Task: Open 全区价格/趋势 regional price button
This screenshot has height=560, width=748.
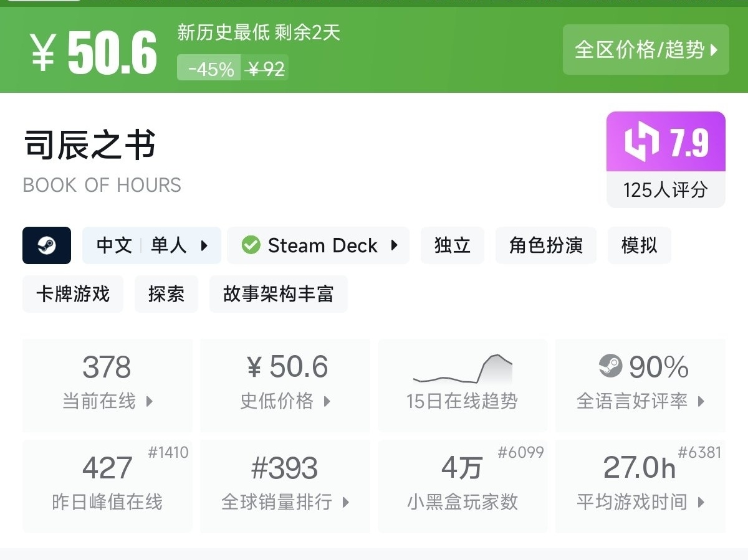Action: pos(646,50)
